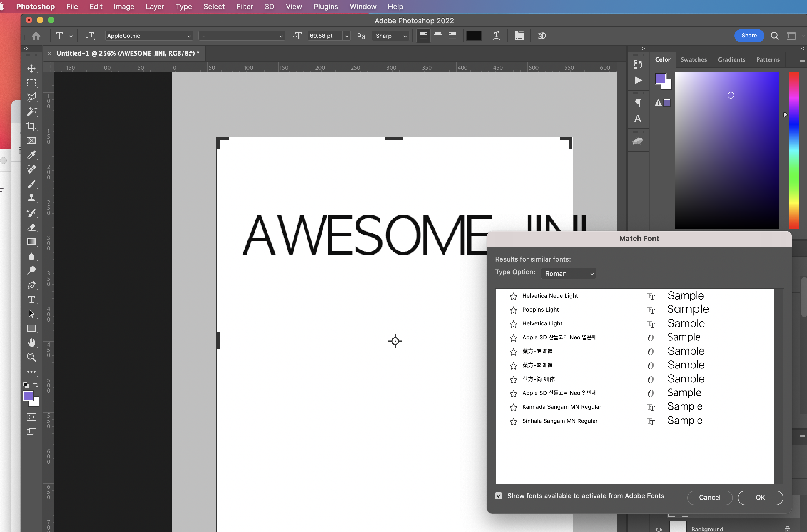Click the rainbow hue slider strip
This screenshot has width=807, height=532.
click(x=793, y=150)
